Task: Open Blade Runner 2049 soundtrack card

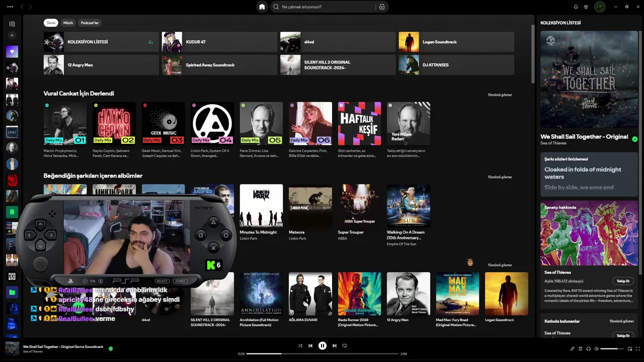Action: coord(359,300)
